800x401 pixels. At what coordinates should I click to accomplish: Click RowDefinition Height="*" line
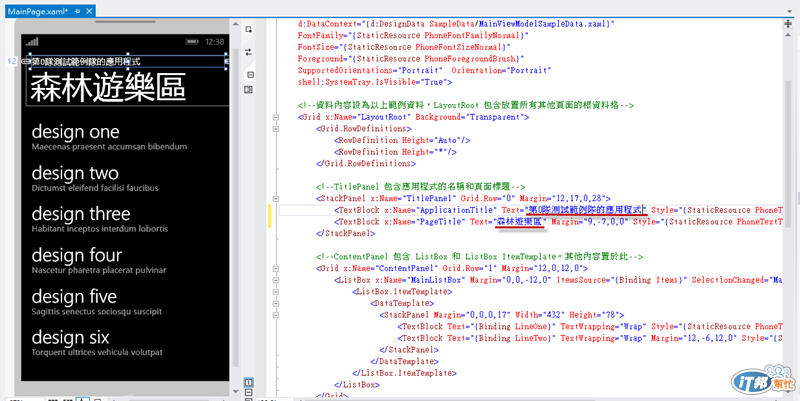click(395, 152)
